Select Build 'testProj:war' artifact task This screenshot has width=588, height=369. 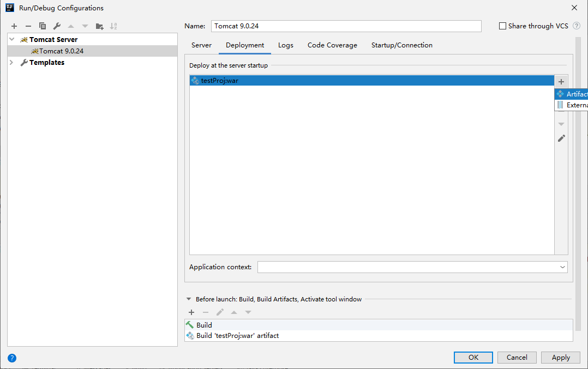[x=379, y=336]
